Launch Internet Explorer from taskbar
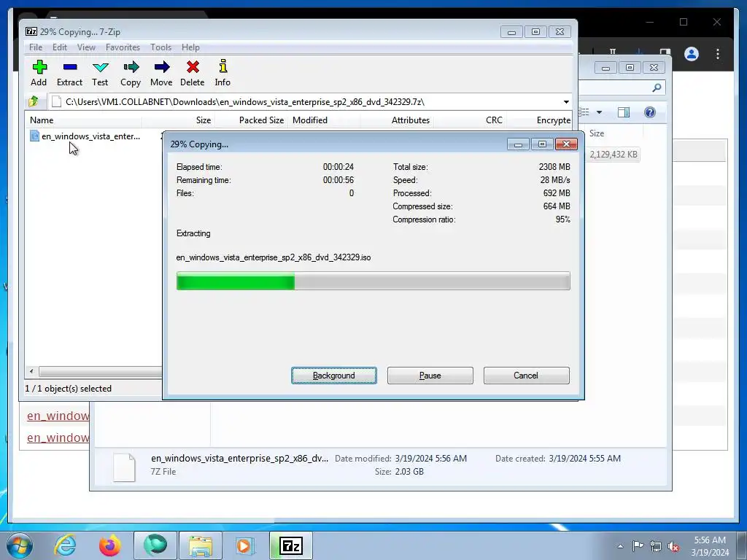The image size is (747, 560). coord(65,545)
